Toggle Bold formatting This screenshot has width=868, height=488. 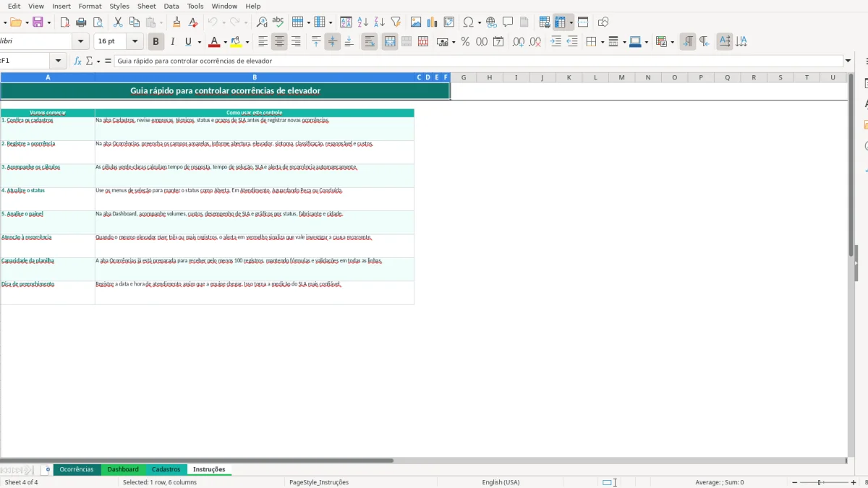click(156, 42)
